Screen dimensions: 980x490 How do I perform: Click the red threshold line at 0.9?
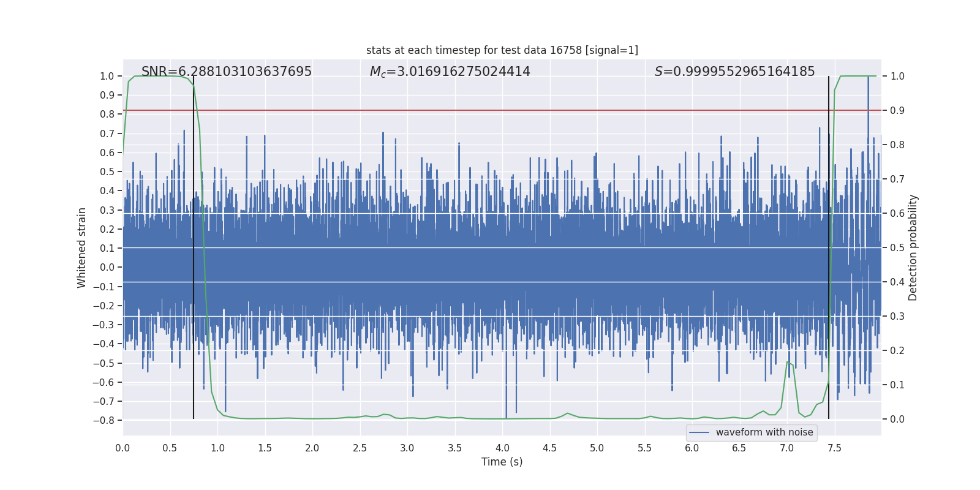click(502, 110)
